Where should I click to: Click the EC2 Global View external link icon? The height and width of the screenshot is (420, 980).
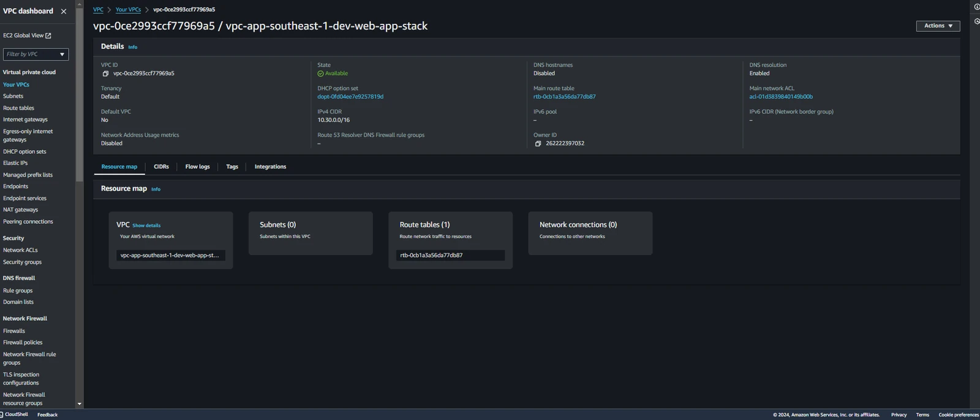click(48, 36)
